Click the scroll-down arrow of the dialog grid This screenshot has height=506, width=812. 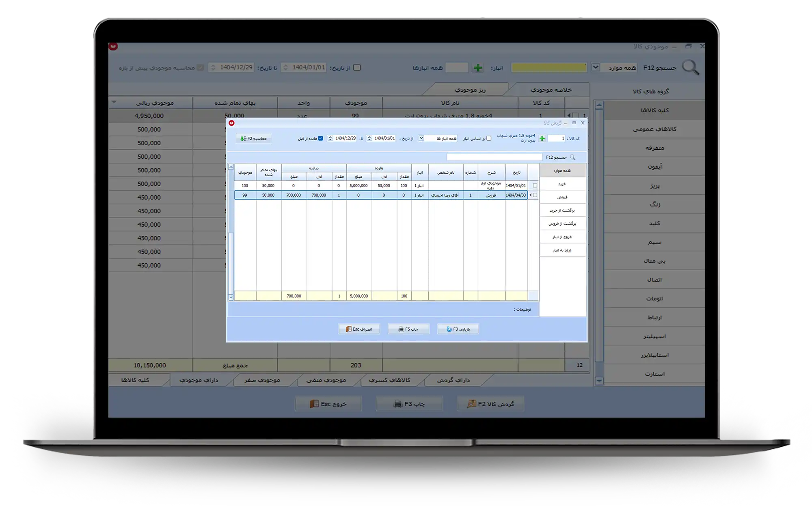231,297
